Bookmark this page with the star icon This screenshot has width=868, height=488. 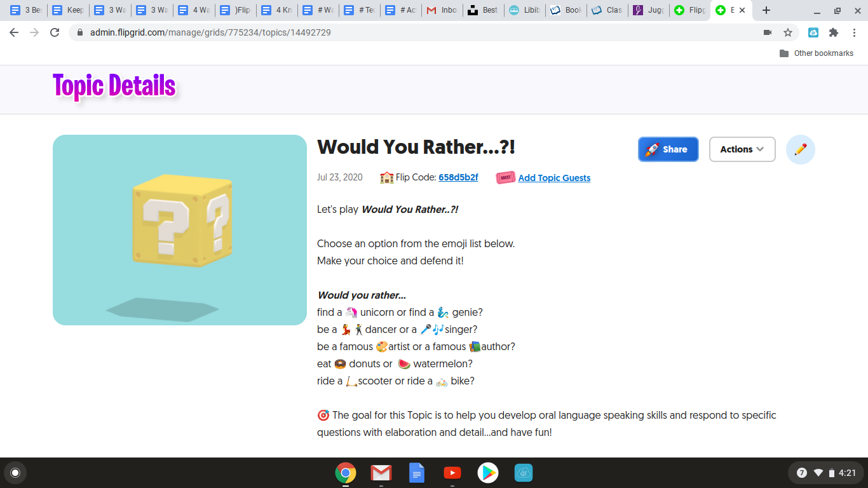788,32
